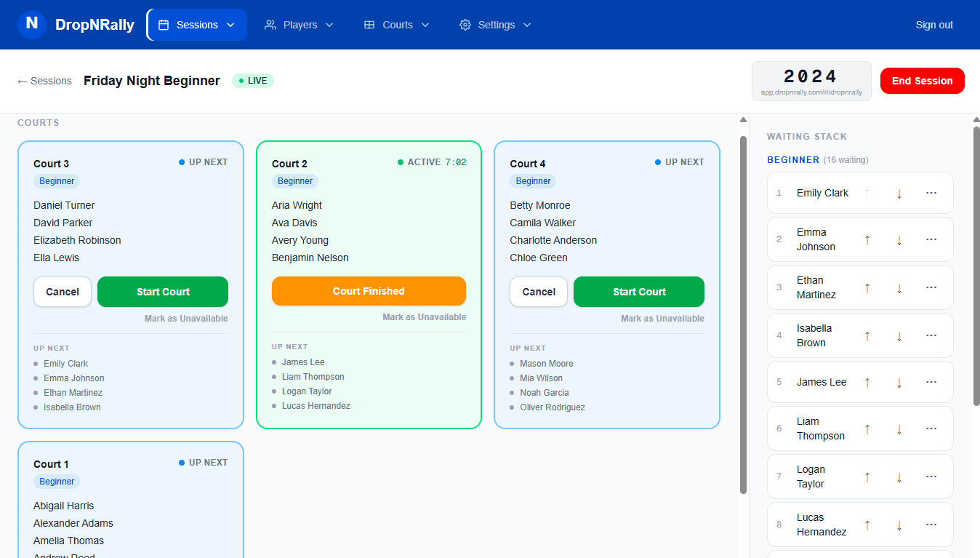Image resolution: width=980 pixels, height=558 pixels.
Task: Click the DropNRally logo icon
Action: 32,25
